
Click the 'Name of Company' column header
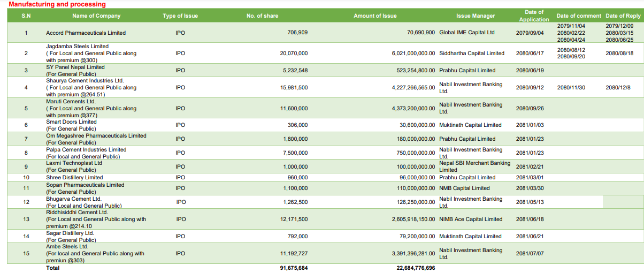click(96, 16)
